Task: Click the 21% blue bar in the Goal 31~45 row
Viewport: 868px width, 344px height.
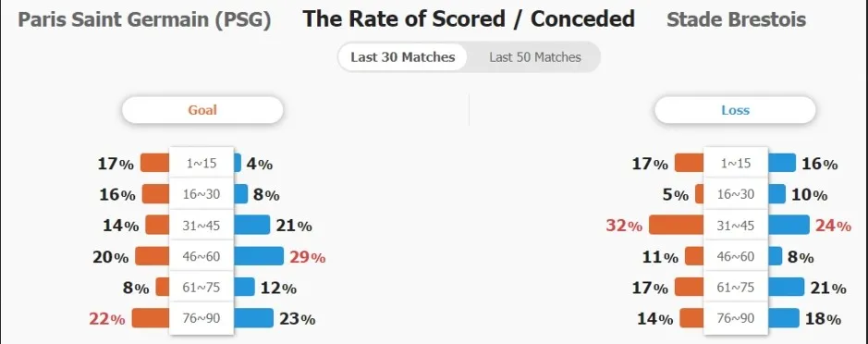Action: click(x=251, y=225)
